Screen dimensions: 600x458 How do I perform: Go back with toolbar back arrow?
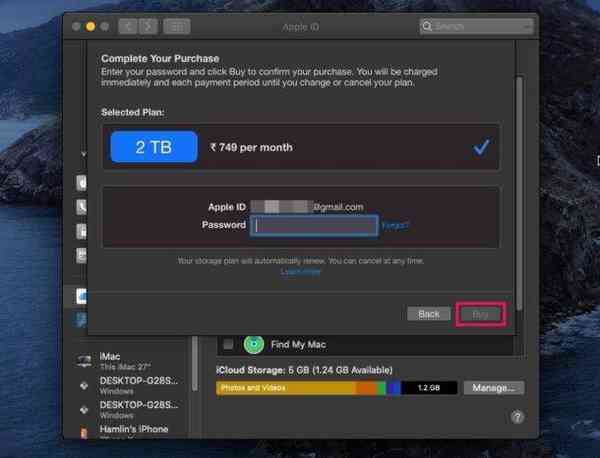pos(128,26)
